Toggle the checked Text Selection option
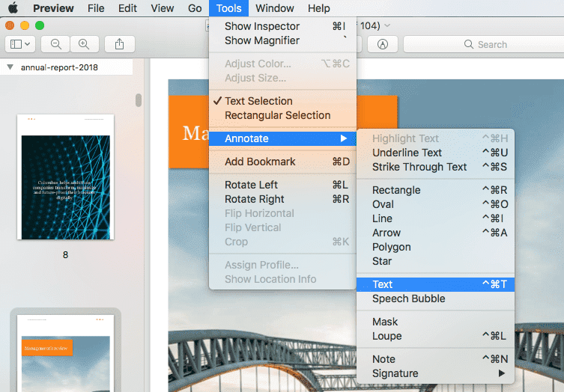Screen dimensions: 564x392 click(282, 101)
